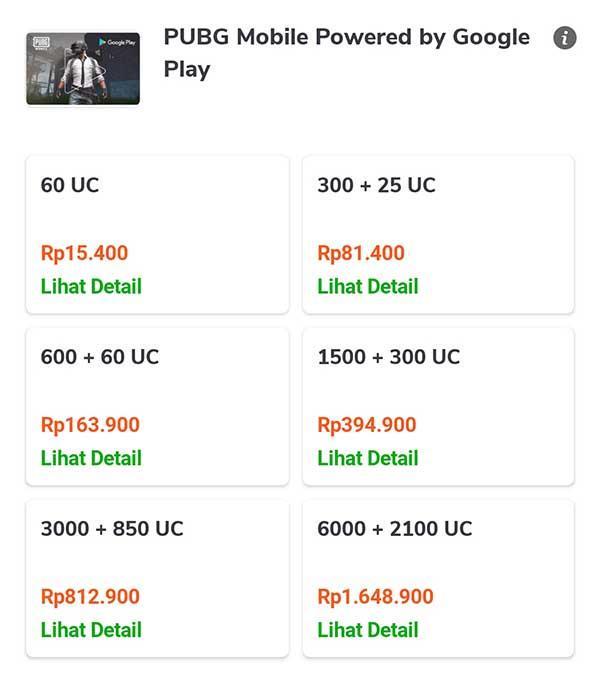Click the info icon beside the title

[x=564, y=38]
